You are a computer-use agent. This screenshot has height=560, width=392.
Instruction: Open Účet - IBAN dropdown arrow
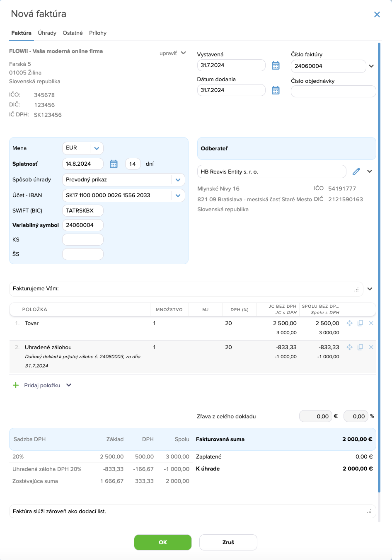coord(178,196)
